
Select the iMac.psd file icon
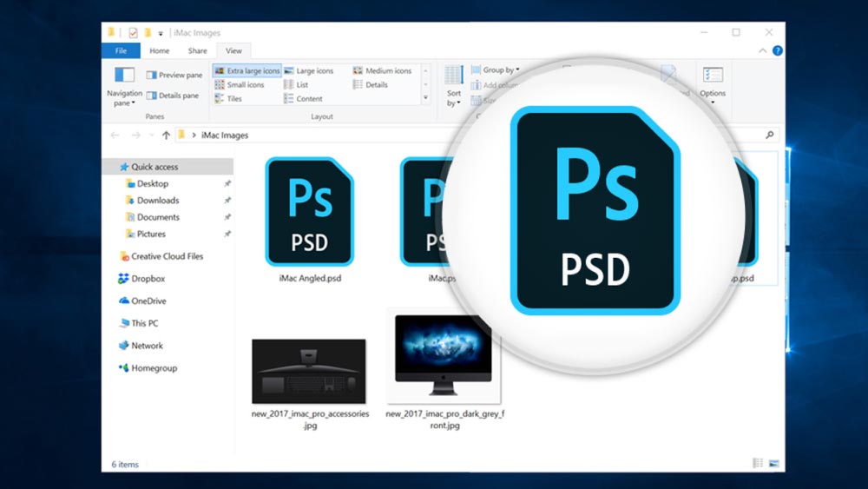426,212
